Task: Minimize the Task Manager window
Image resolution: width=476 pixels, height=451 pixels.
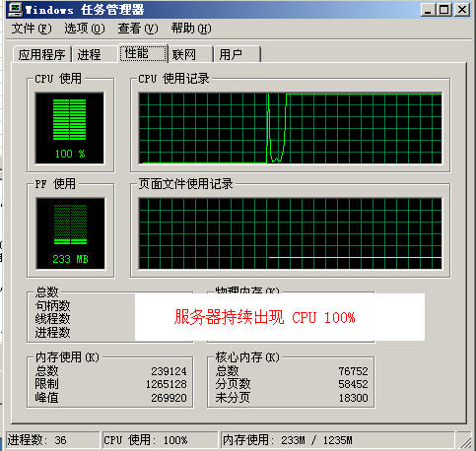Action: (428, 10)
